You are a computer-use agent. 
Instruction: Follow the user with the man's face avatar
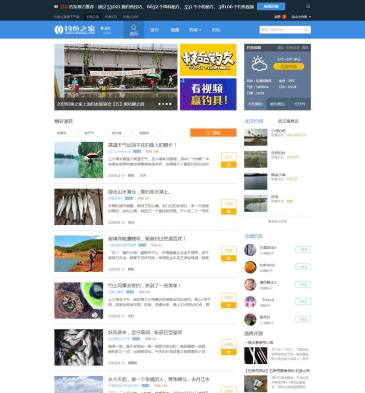[x=303, y=285]
